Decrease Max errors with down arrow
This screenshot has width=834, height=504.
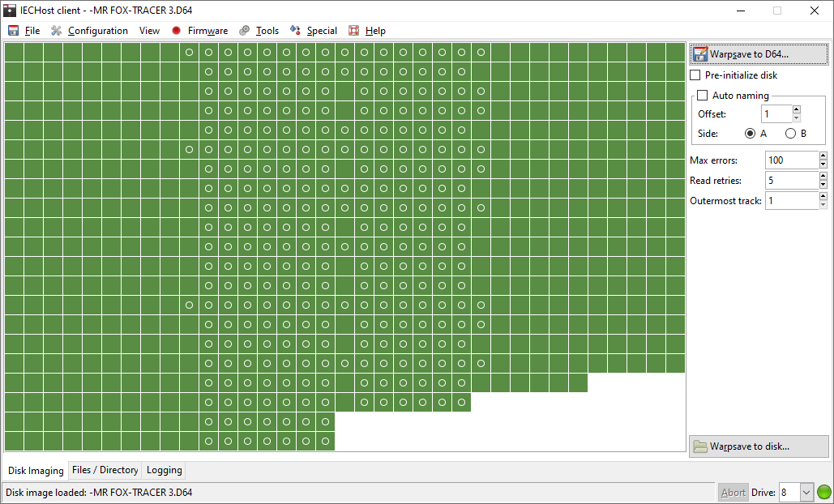[823, 164]
